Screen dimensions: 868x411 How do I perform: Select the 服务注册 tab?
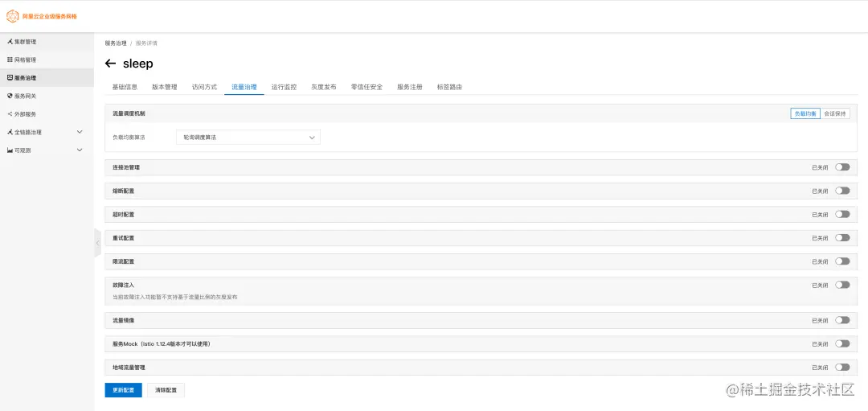coord(410,87)
